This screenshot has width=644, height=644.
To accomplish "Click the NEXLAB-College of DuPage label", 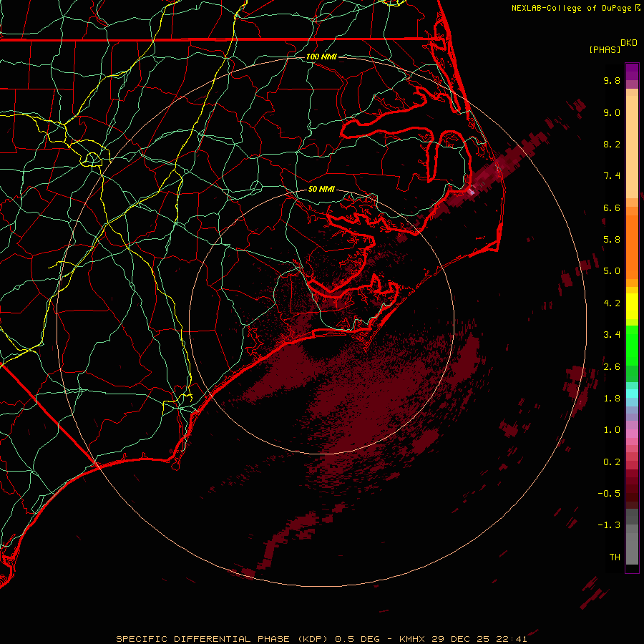I will 571,8.
